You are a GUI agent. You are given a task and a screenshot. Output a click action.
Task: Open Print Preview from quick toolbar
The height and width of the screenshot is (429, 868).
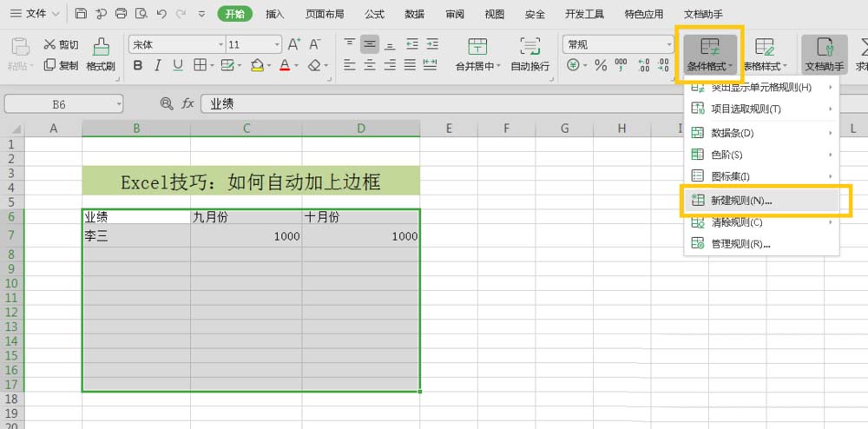click(x=141, y=14)
